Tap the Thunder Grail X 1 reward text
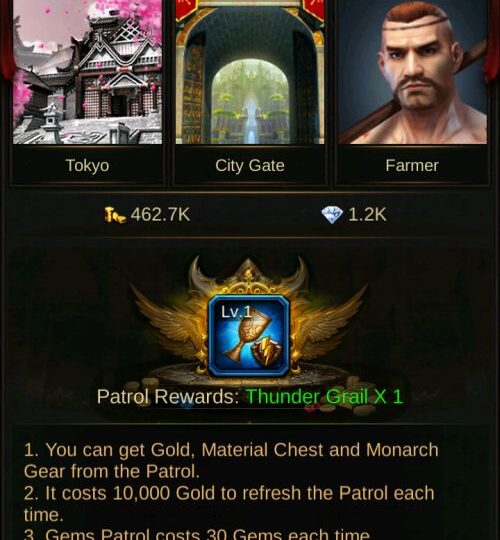The image size is (500, 540). [324, 397]
